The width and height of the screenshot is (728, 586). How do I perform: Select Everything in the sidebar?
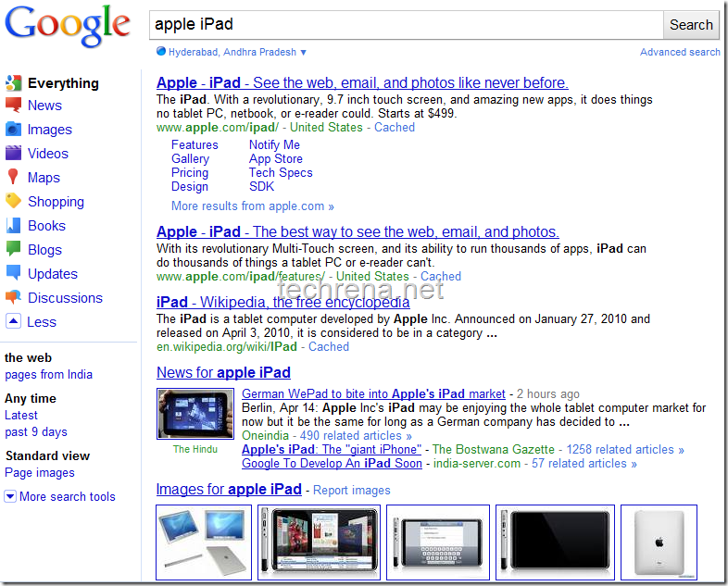pos(63,83)
